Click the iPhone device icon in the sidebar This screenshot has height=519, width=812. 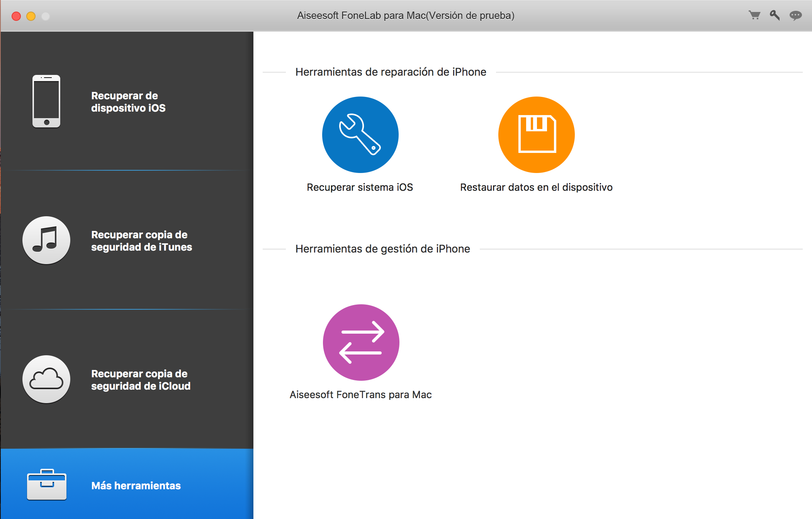pos(46,101)
